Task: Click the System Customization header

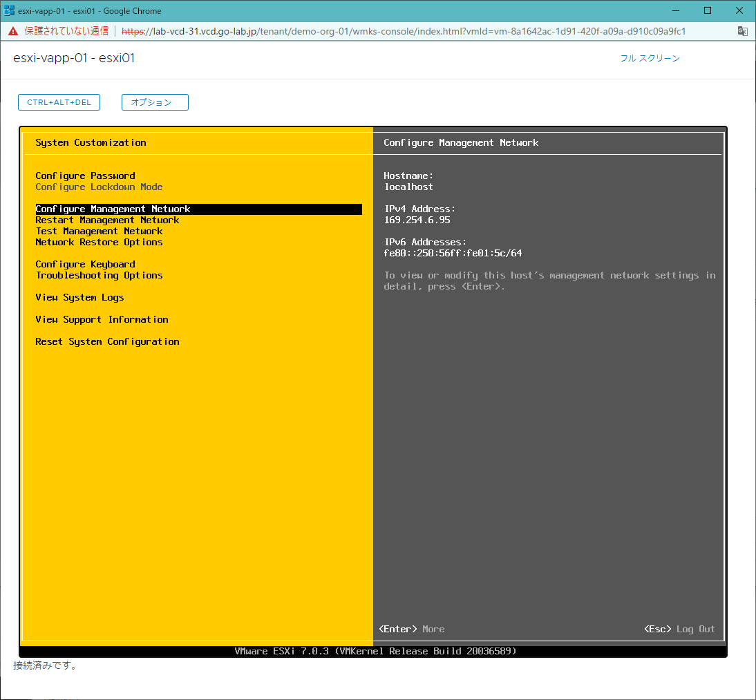Action: pyautogui.click(x=91, y=143)
